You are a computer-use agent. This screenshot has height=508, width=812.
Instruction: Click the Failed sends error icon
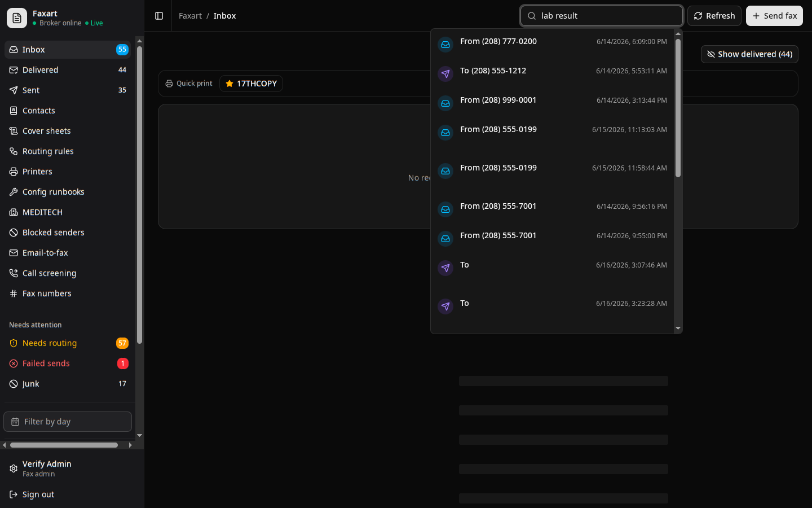point(14,364)
